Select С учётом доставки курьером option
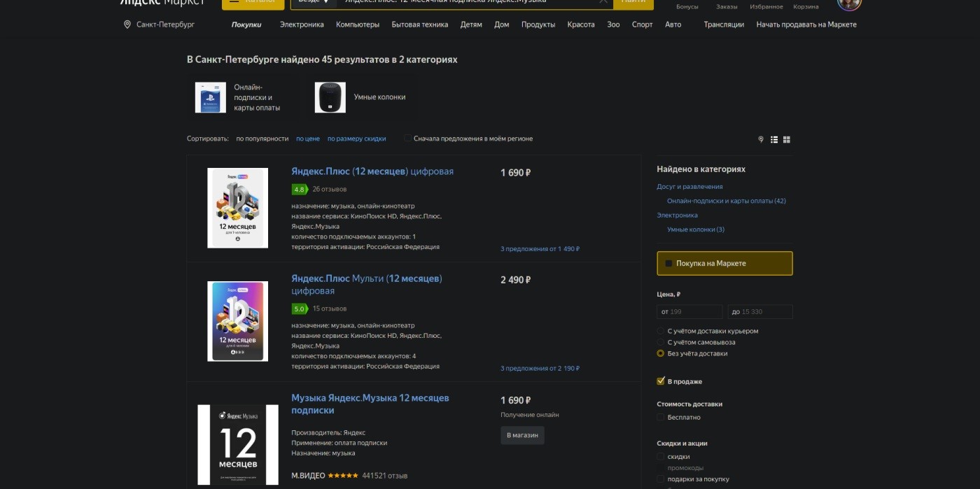Viewport: 980px width, 489px height. click(660, 331)
